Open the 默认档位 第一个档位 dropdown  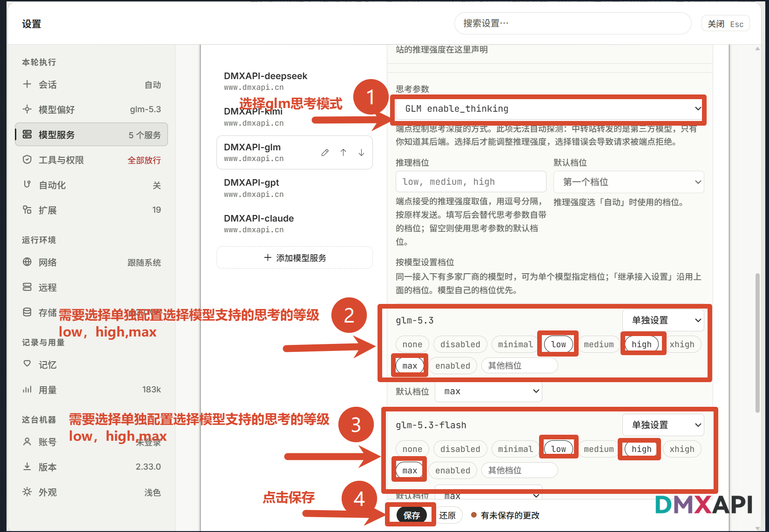click(628, 182)
